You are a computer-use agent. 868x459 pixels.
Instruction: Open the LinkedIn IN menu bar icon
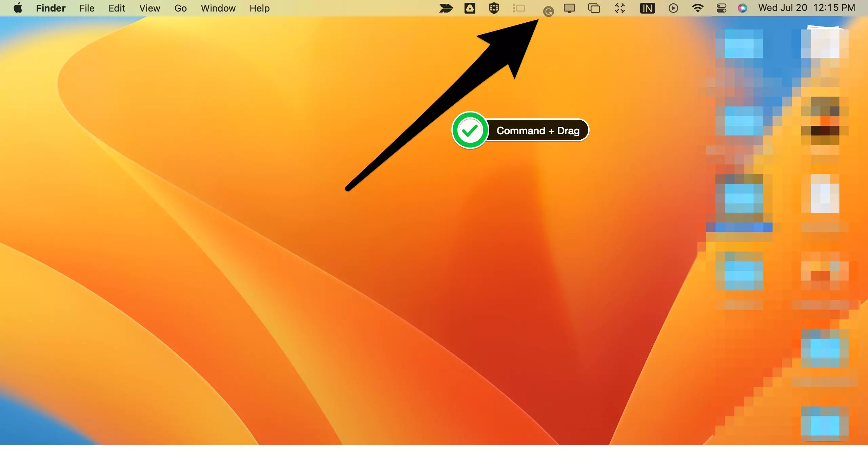click(647, 8)
